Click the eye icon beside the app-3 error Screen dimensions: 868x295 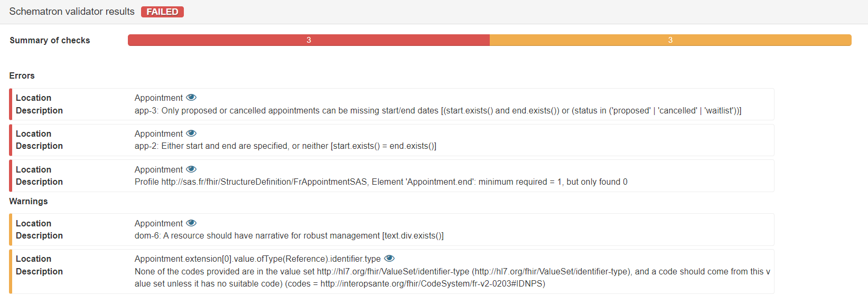point(191,98)
